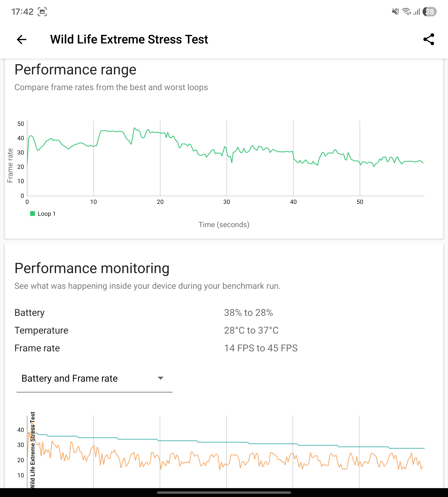Tap the Battery 38% to 28% row
The image size is (448, 497).
143,313
